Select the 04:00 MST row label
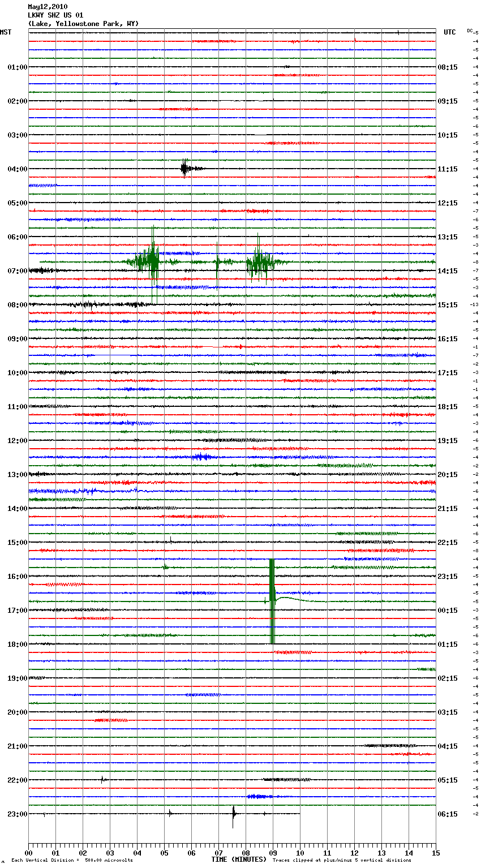The image size is (481, 868). (x=18, y=169)
